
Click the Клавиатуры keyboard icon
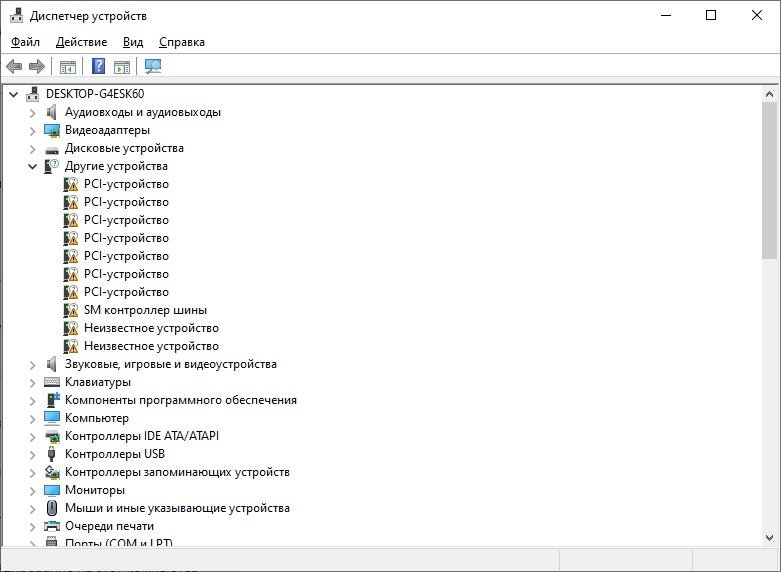tap(52, 382)
